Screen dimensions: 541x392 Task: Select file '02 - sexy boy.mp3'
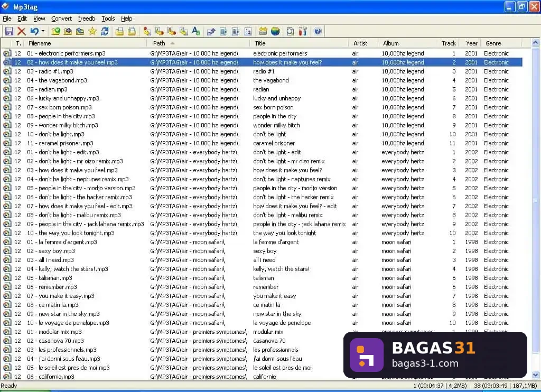coord(51,251)
